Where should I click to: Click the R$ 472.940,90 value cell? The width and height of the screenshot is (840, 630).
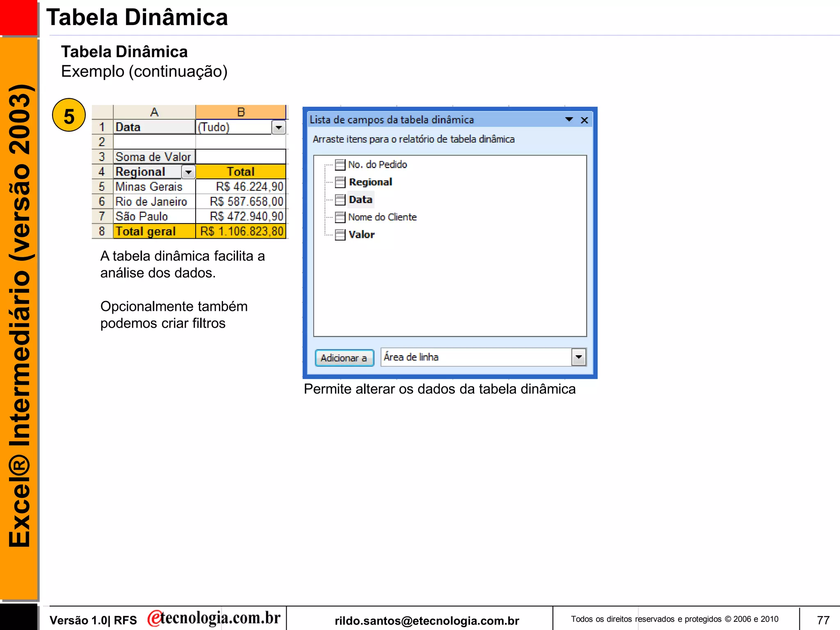pyautogui.click(x=241, y=216)
